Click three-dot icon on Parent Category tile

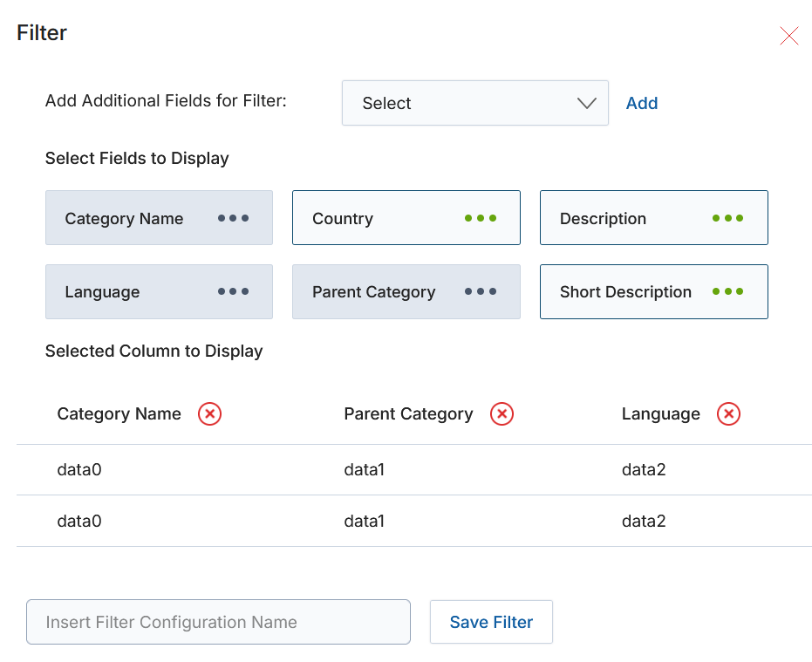[481, 291]
